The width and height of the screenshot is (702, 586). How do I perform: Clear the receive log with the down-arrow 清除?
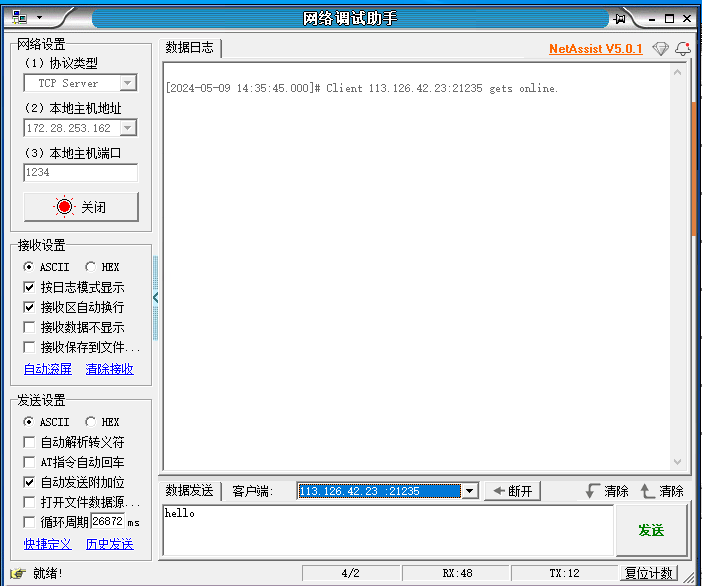[607, 491]
